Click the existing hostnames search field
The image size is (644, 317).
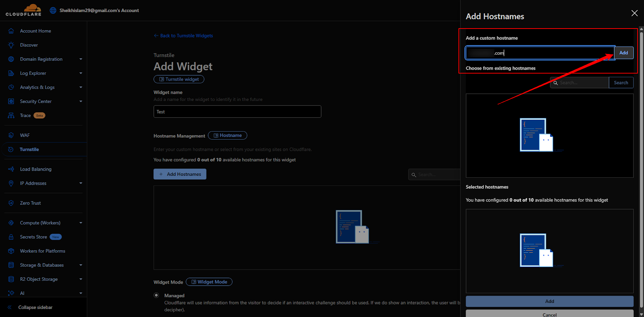(x=580, y=82)
